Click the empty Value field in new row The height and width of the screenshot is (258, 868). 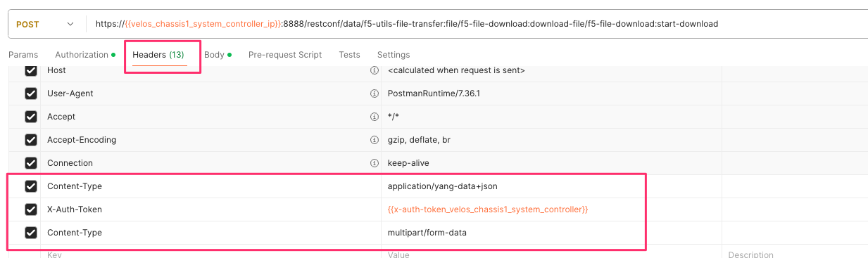(551, 252)
